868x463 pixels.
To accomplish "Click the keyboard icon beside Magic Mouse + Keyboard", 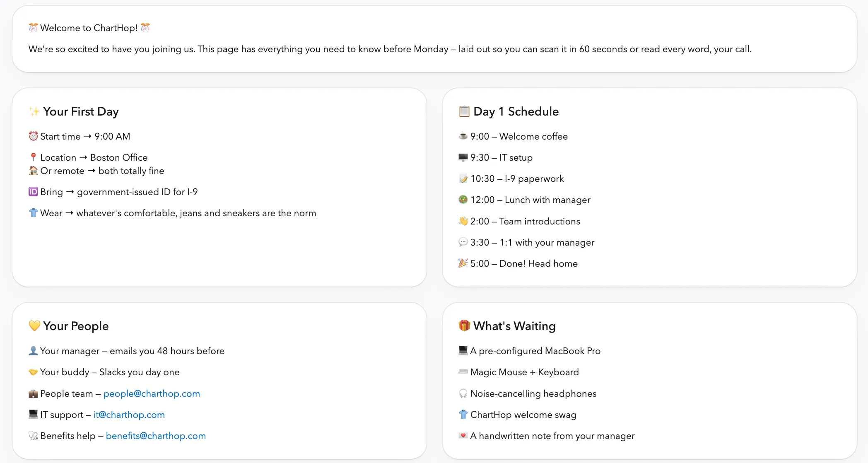I will tap(463, 372).
